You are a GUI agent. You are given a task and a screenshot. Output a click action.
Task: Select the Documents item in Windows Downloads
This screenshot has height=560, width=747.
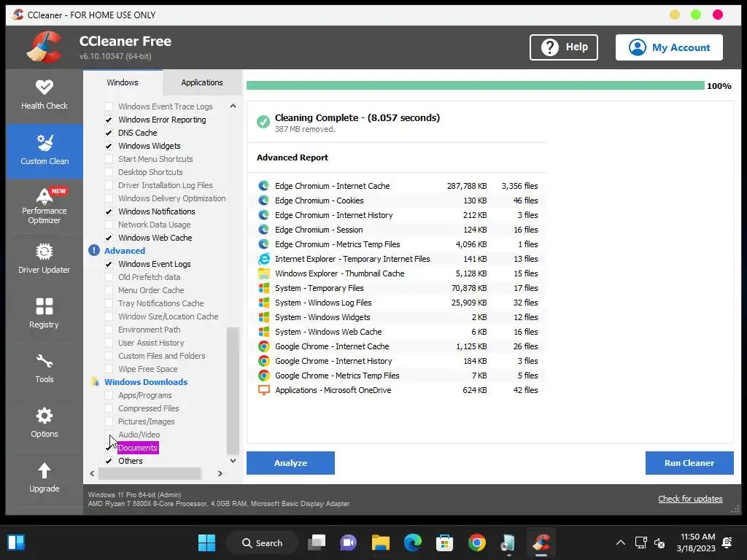138,448
